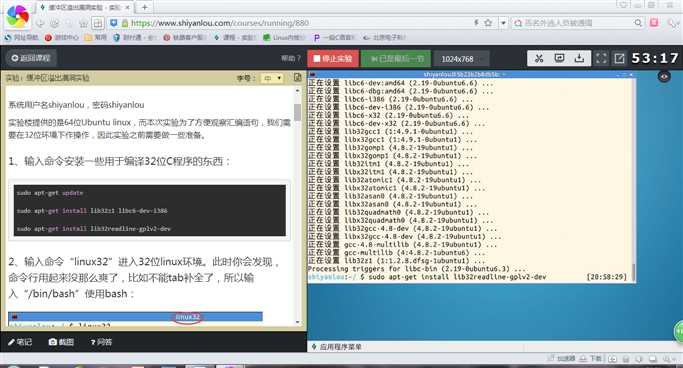Viewport: 683px width, 368px height.
Task: Expand the address bar dropdown arrow
Action: coord(503,23)
